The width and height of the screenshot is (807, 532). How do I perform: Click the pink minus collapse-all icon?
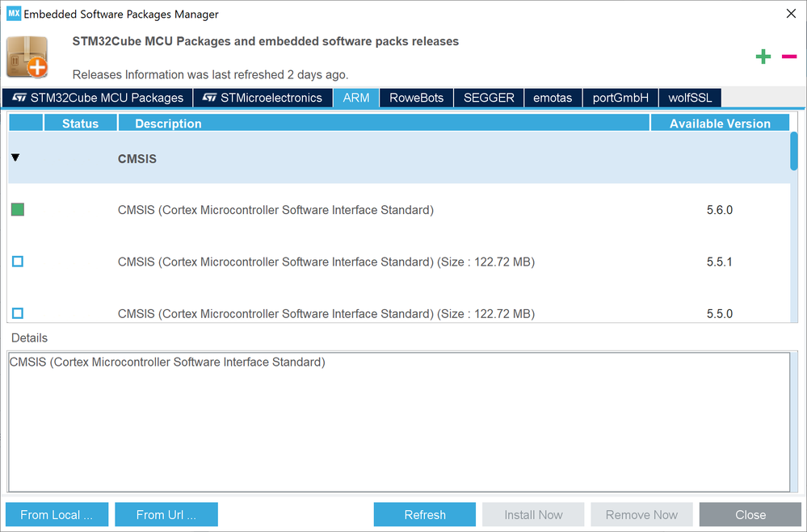pyautogui.click(x=789, y=56)
